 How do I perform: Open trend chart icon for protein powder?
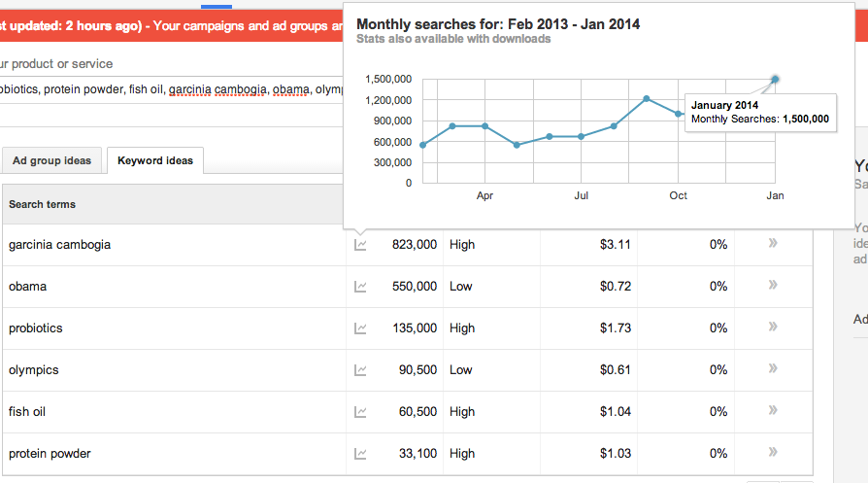tap(360, 454)
